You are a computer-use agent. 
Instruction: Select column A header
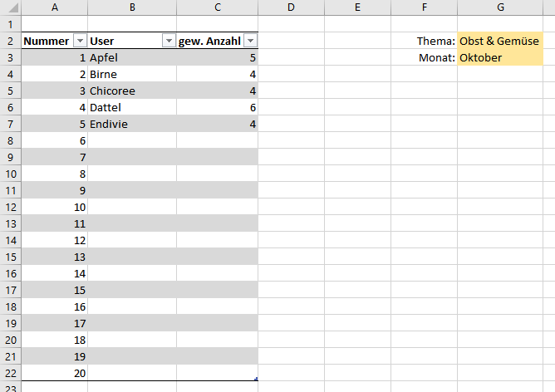[x=54, y=7]
